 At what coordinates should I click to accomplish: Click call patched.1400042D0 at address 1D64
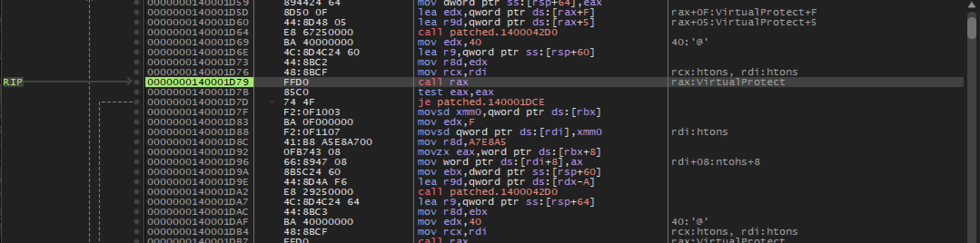click(488, 32)
